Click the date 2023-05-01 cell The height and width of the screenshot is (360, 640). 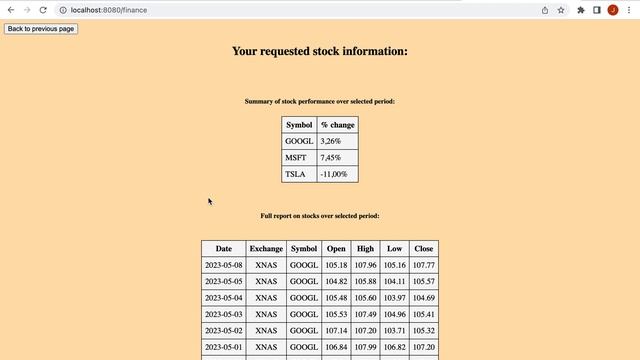224,347
